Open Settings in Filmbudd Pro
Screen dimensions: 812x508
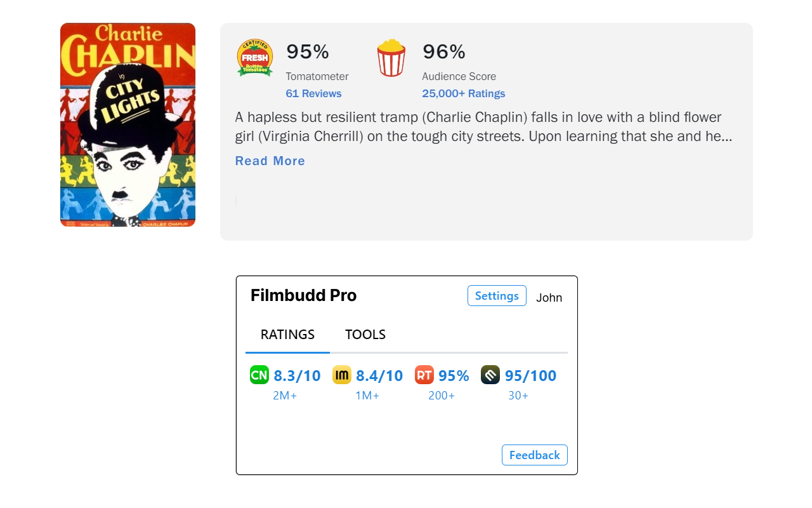point(497,295)
